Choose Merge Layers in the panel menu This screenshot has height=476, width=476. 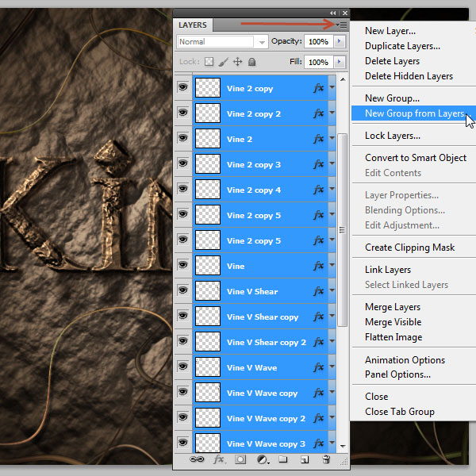pyautogui.click(x=393, y=307)
